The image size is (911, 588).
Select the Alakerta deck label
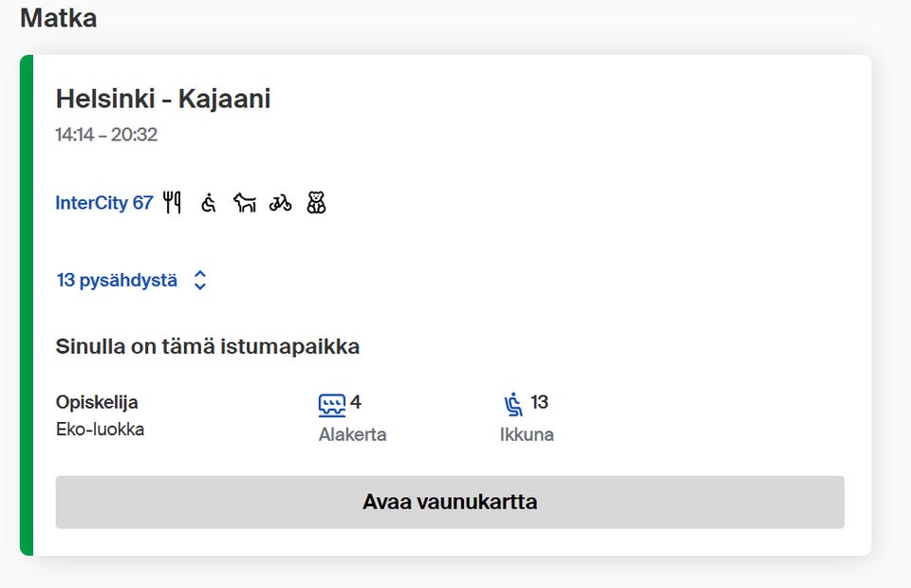352,434
